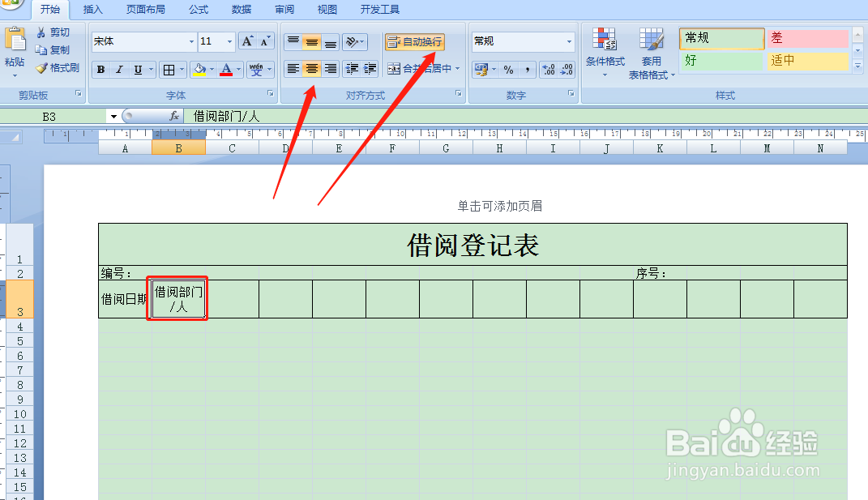868x500 pixels.
Task: Apply 常规 Normal cell style
Action: pos(722,38)
